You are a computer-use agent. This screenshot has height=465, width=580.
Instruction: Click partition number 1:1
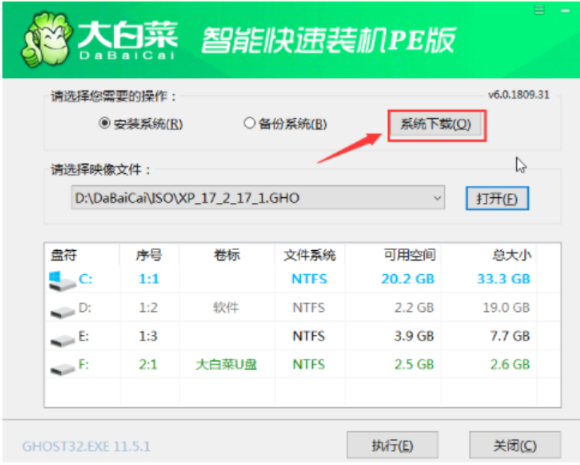[x=149, y=279]
